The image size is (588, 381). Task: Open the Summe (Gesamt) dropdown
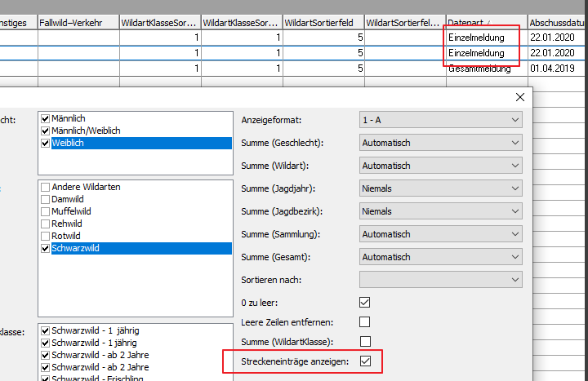pos(440,257)
